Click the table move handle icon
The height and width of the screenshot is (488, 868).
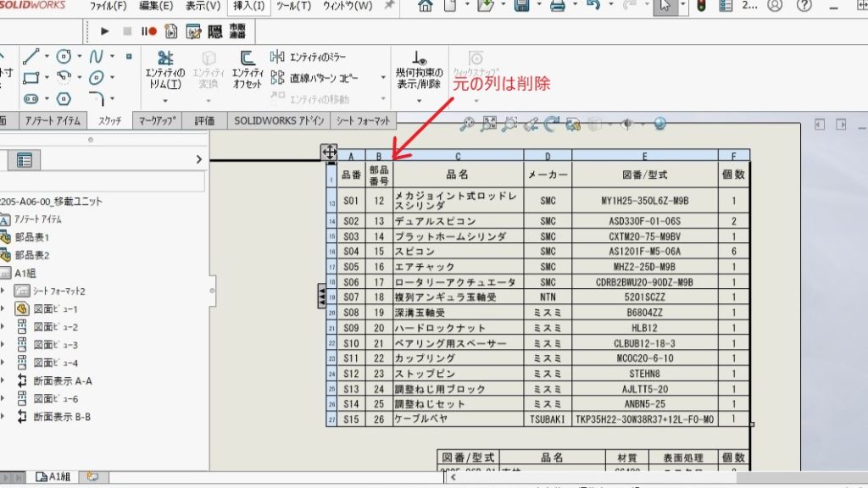coord(329,152)
